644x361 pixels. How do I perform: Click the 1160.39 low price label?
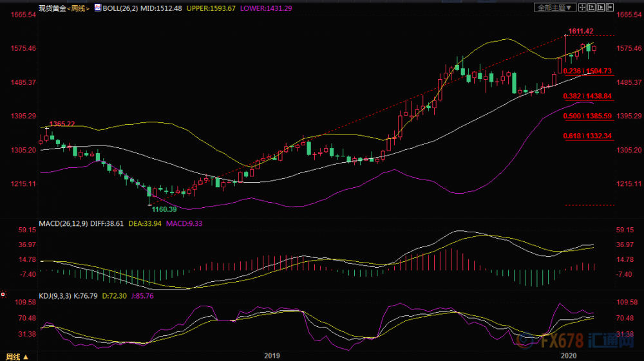click(x=164, y=209)
